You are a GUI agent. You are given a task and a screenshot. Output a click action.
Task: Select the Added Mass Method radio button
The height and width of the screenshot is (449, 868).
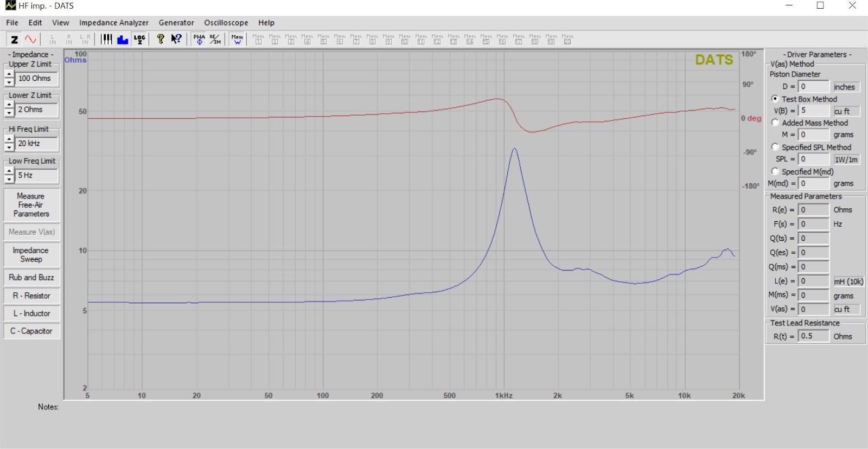(x=775, y=123)
